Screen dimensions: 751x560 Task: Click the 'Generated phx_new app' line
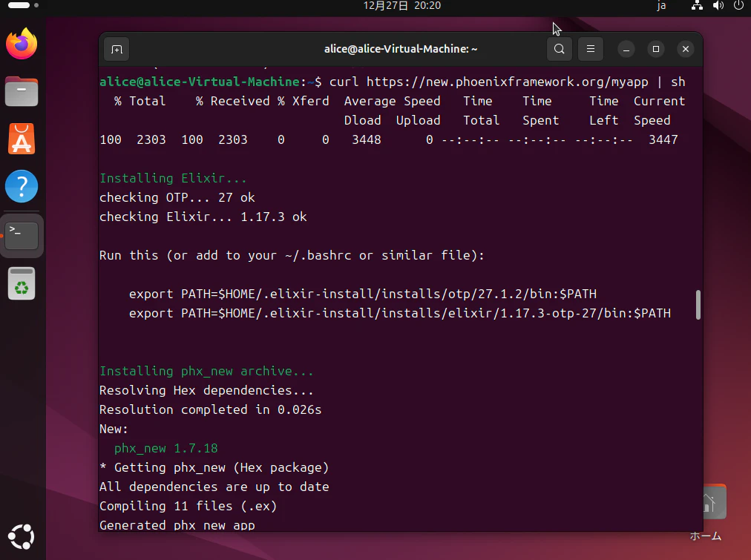(x=177, y=525)
